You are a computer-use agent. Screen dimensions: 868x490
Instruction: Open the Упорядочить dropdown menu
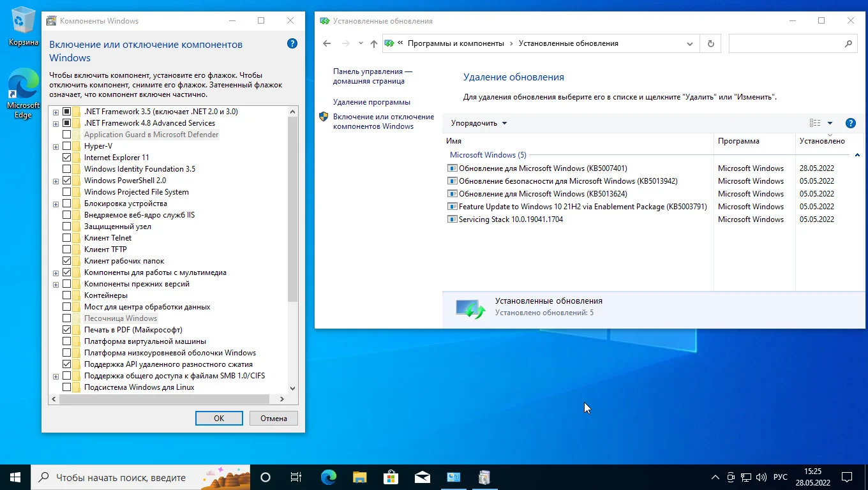coord(479,123)
